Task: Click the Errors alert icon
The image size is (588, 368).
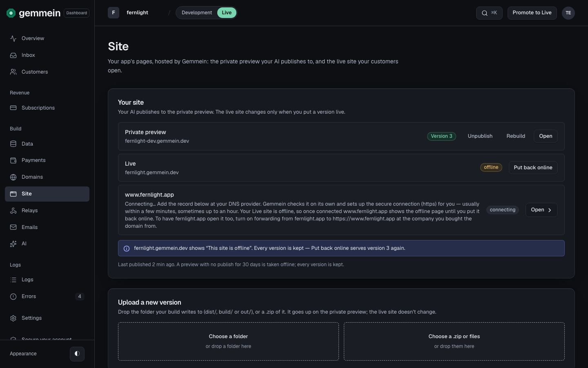Action: tap(13, 296)
